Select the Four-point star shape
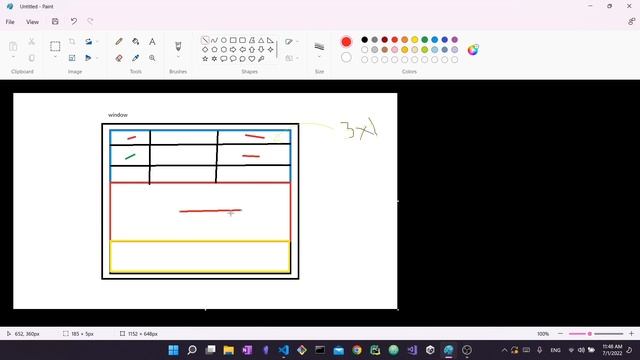This screenshot has width=640, height=360. [270, 49]
